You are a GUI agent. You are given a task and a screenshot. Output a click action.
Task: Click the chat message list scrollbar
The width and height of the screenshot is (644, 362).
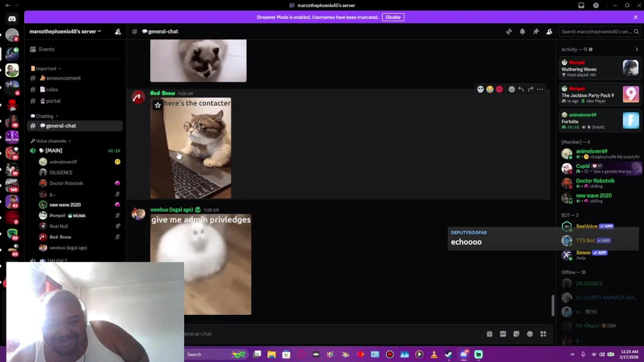(x=553, y=305)
